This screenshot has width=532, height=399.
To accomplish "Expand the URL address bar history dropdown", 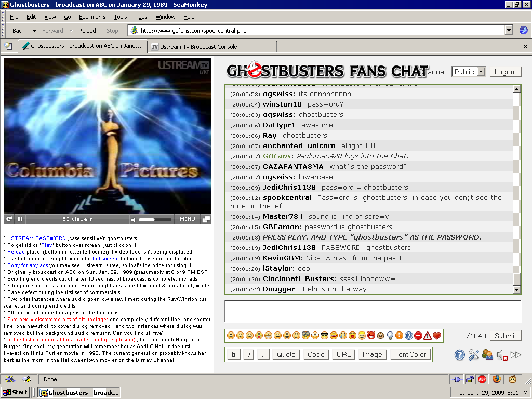I will pyautogui.click(x=509, y=30).
